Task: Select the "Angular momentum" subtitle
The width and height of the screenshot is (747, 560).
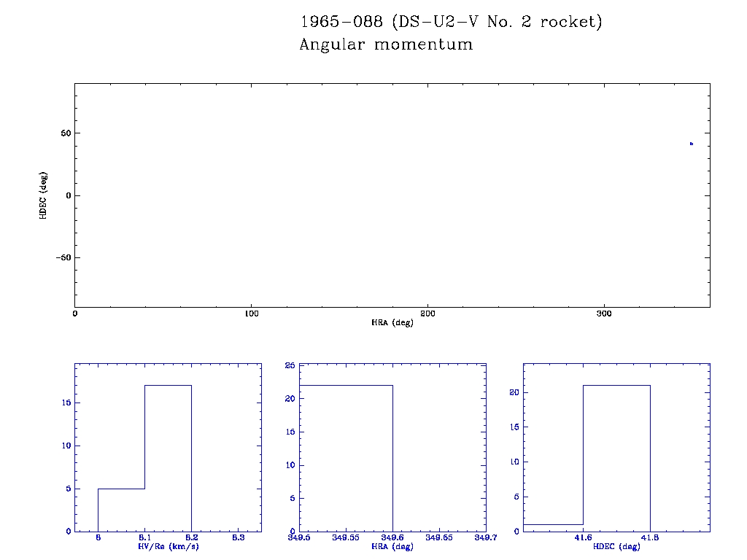Action: click(x=386, y=45)
